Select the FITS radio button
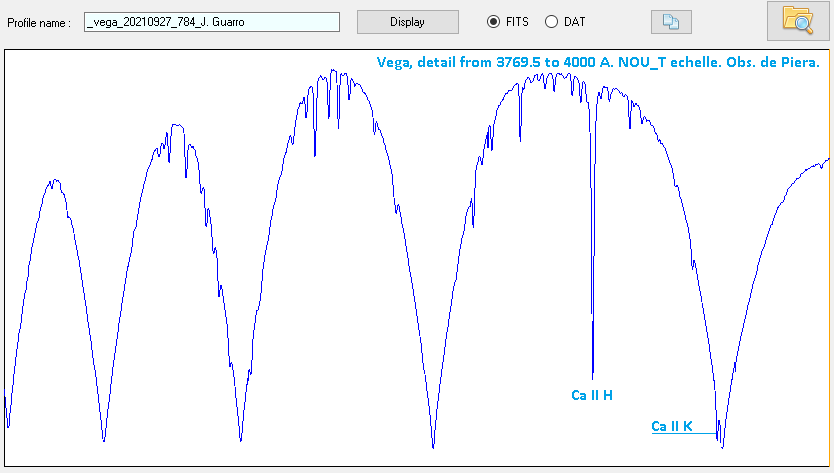This screenshot has height=473, width=835. click(493, 22)
